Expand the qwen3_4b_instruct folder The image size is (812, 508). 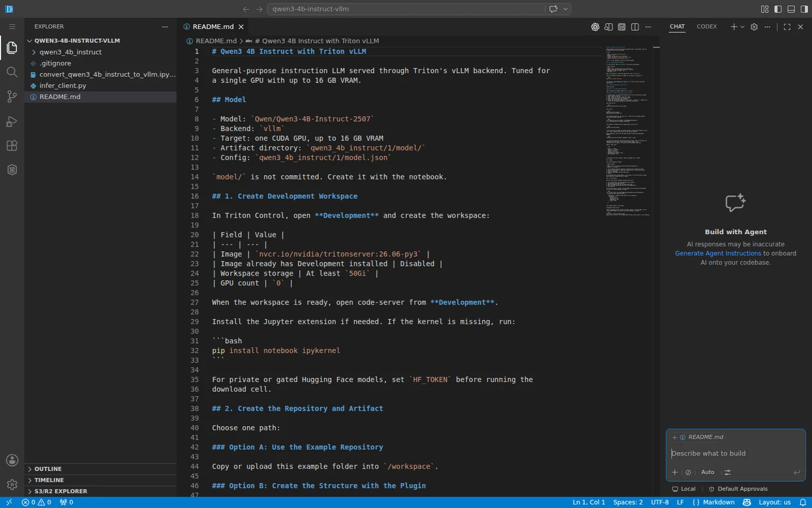point(100,52)
